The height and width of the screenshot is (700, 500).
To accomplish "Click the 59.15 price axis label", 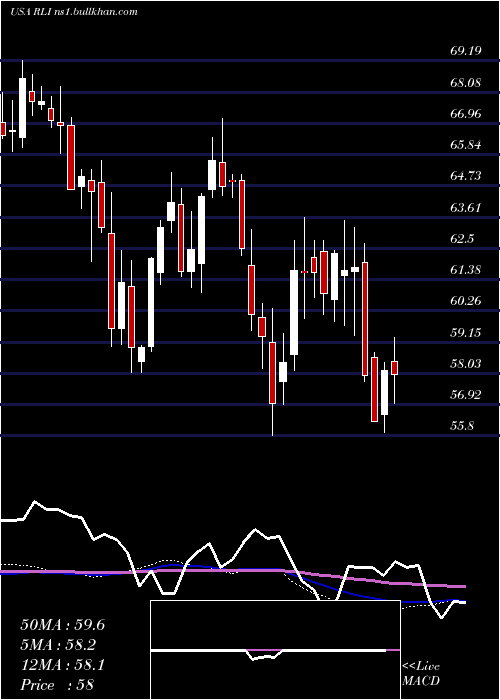I will 466,333.
